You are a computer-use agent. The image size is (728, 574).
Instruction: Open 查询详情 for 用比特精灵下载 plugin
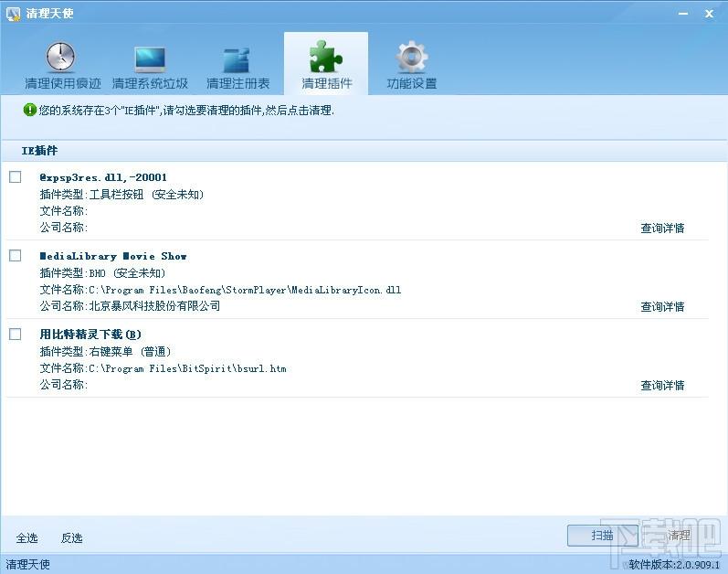[662, 385]
